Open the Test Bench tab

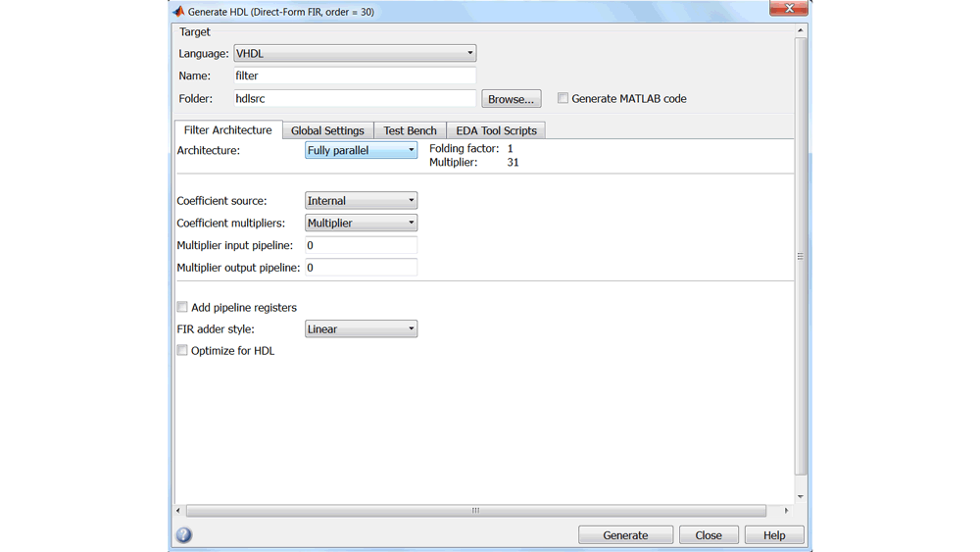point(410,130)
